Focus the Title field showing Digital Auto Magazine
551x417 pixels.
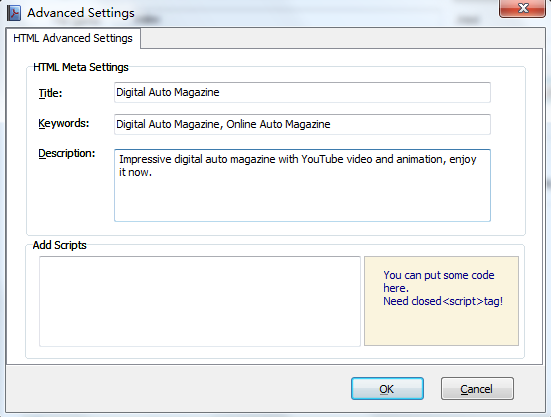coord(302,92)
